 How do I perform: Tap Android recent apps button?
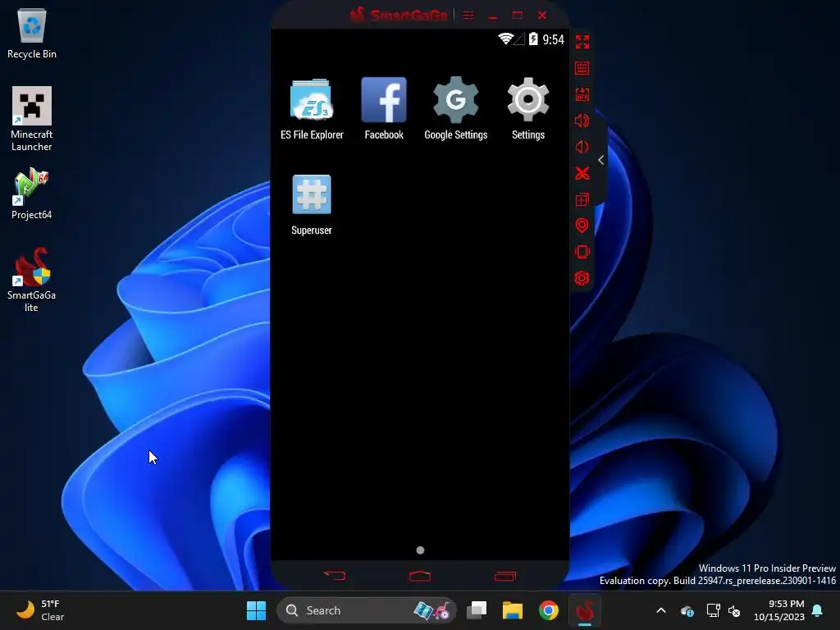(x=505, y=576)
